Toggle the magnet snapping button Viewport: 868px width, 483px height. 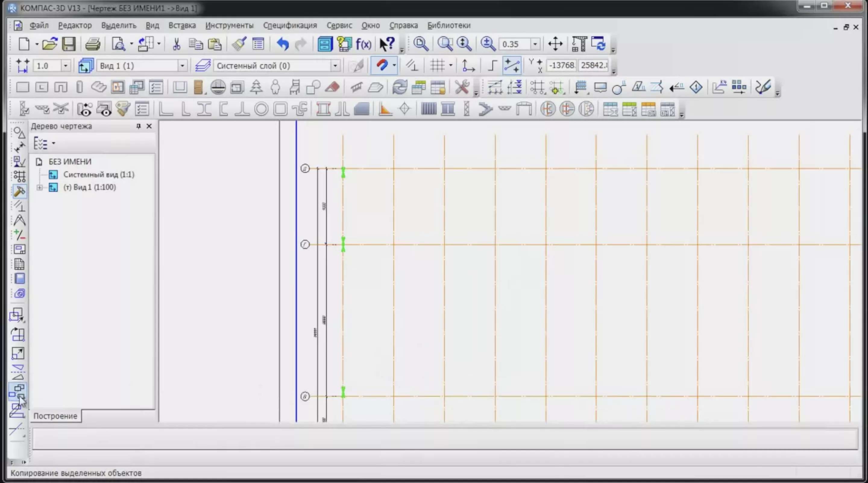(382, 65)
